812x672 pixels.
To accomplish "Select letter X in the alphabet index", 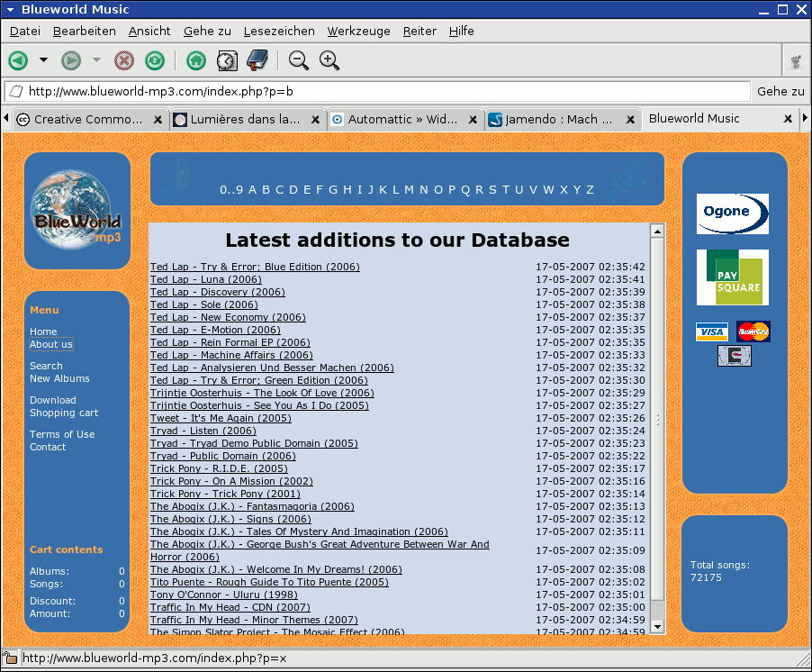I will coord(564,190).
